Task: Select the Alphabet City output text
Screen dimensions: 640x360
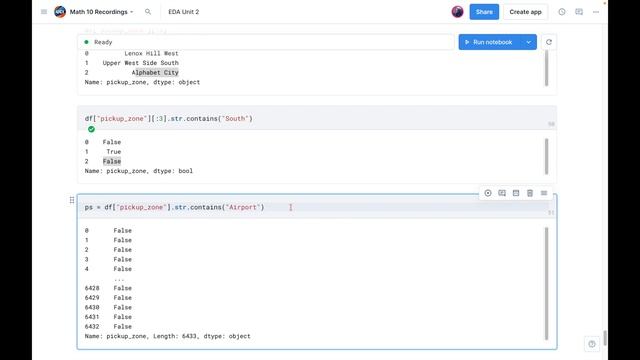Action: click(x=155, y=73)
